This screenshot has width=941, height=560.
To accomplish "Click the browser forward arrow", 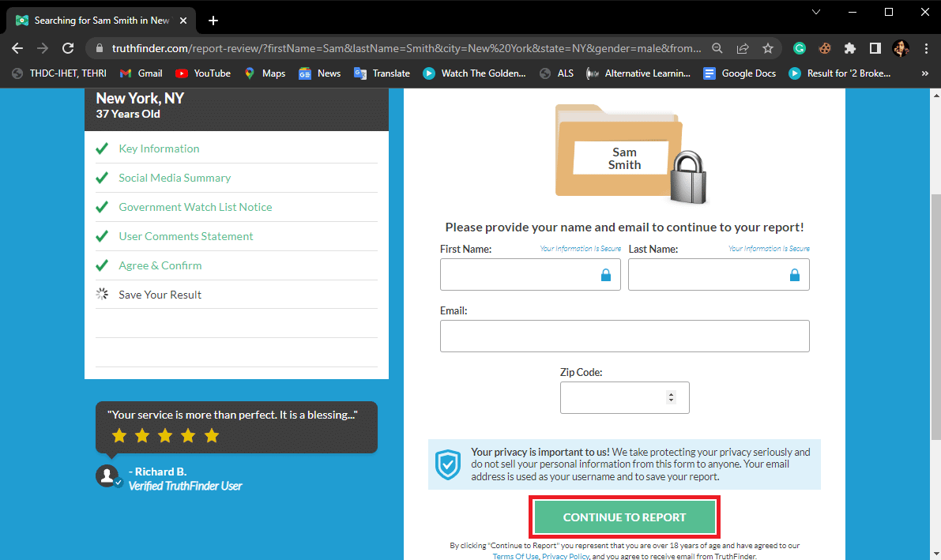I will (x=42, y=48).
